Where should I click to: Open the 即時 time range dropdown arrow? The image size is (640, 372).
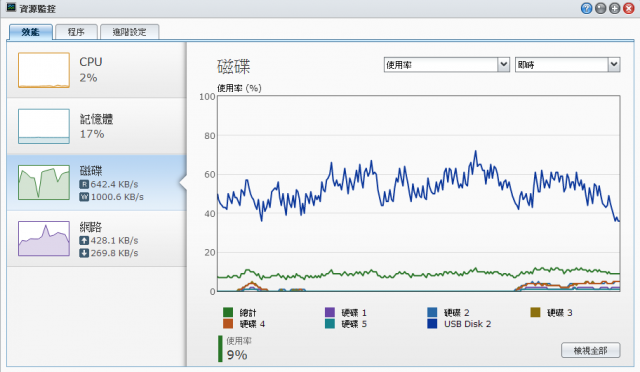click(614, 65)
